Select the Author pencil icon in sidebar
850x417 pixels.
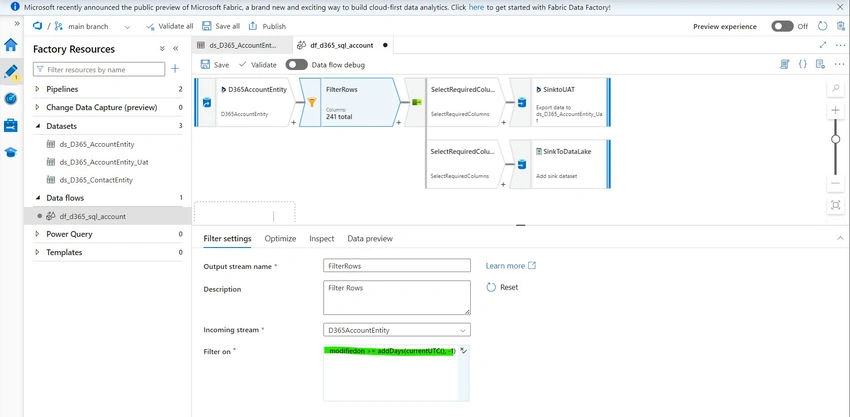tap(11, 71)
